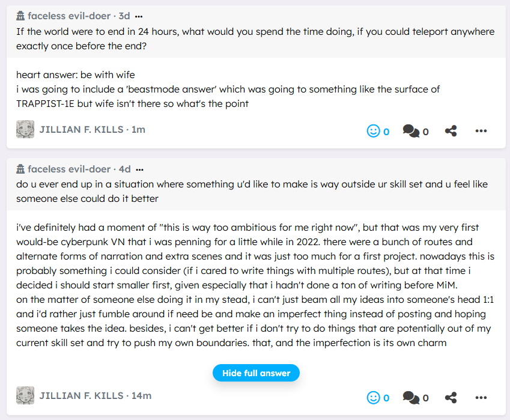Click anonymous asker icon on the 3d question

[20, 16]
